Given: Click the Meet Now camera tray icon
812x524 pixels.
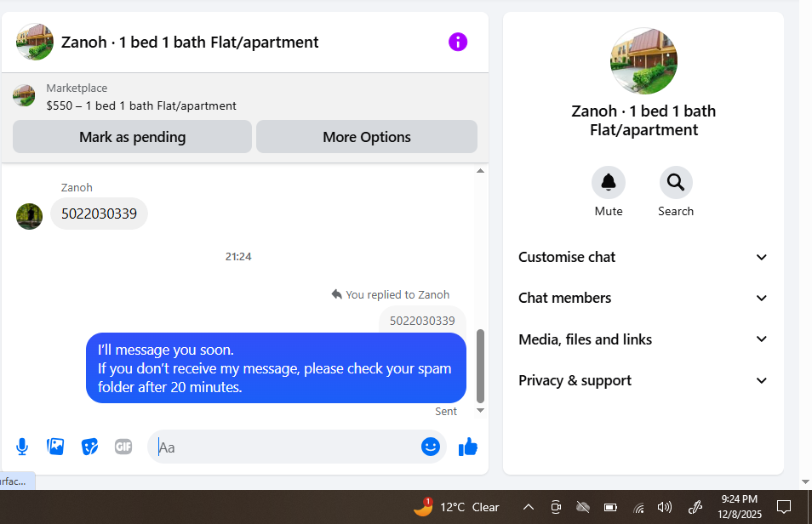Looking at the screenshot, I should point(556,507).
